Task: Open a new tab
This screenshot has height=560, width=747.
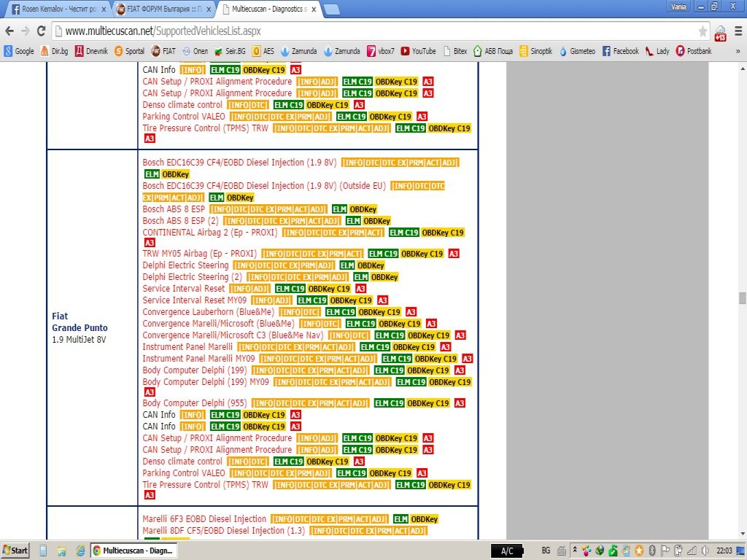Action: click(x=332, y=9)
